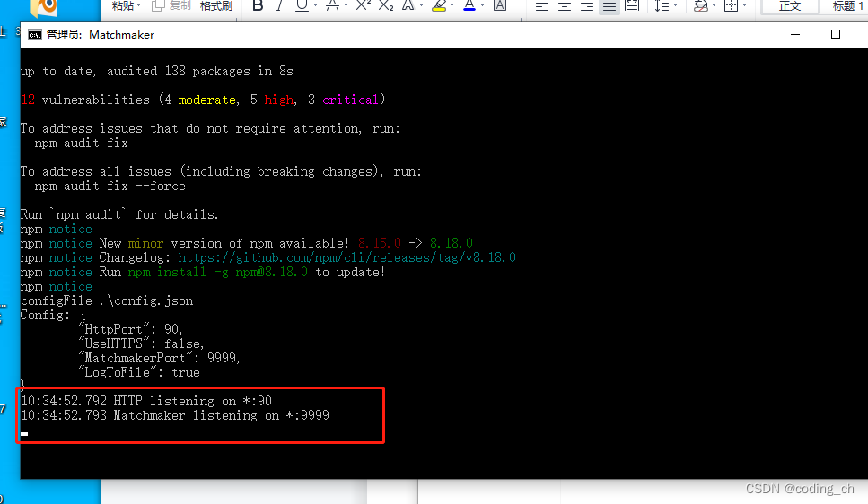Image resolution: width=868 pixels, height=504 pixels.
Task: Apply paragraph shading fill
Action: (x=701, y=6)
